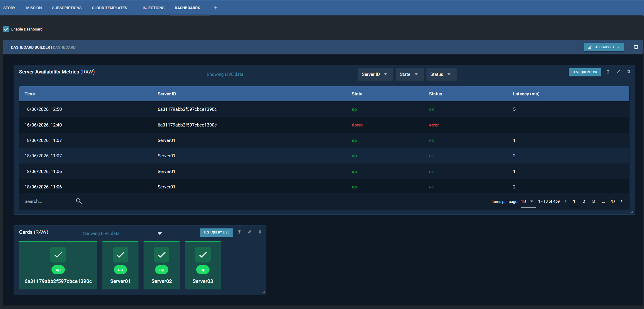Click the 16/06/2026, 12:50 time cell
The image size is (644, 309).
point(43,109)
